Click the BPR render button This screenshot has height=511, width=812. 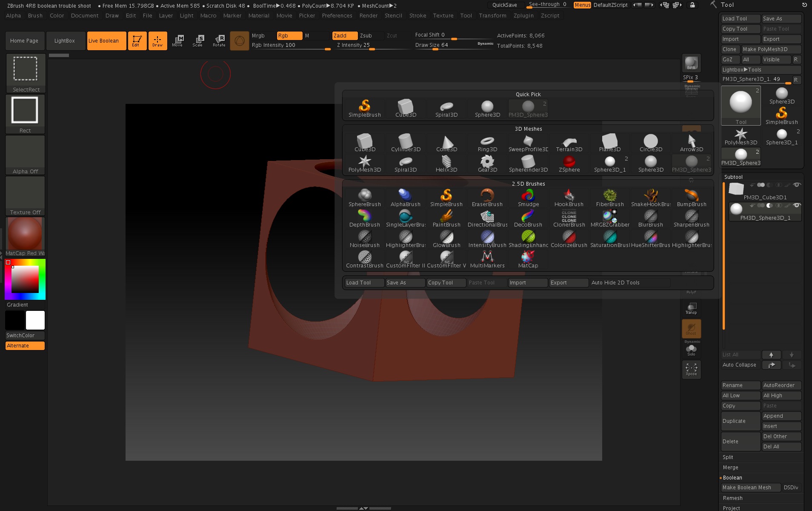coord(691,63)
